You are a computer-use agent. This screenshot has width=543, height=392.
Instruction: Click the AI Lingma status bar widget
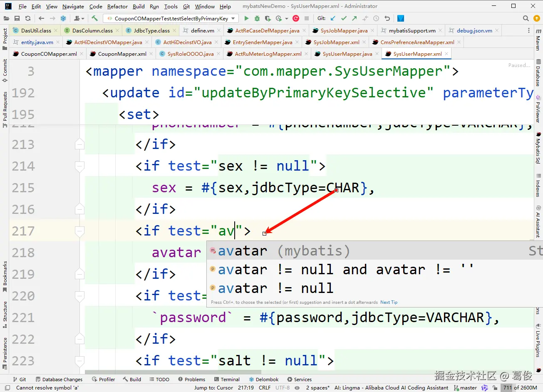click(x=391, y=387)
